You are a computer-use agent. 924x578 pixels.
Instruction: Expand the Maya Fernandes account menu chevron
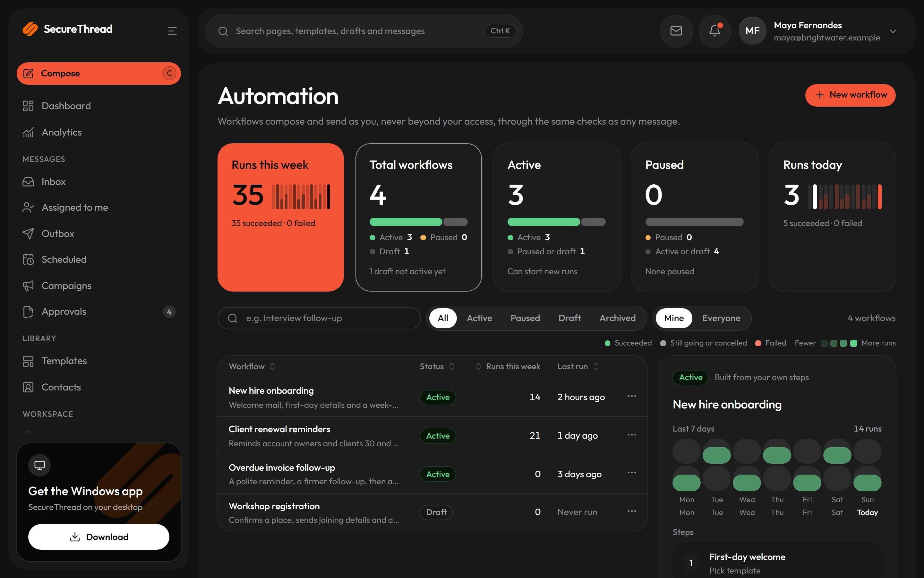click(893, 31)
